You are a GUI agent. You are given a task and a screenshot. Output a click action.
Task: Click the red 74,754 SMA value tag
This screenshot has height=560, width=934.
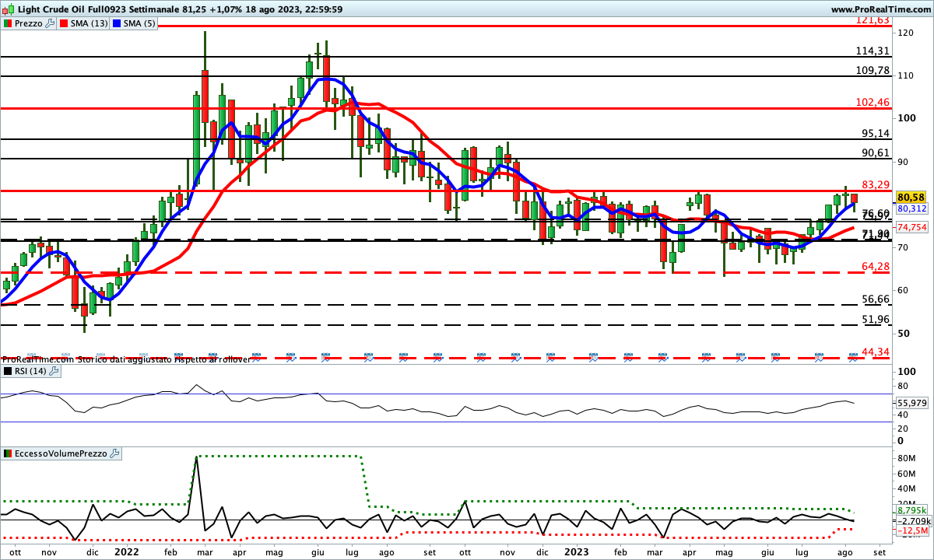tap(911, 227)
